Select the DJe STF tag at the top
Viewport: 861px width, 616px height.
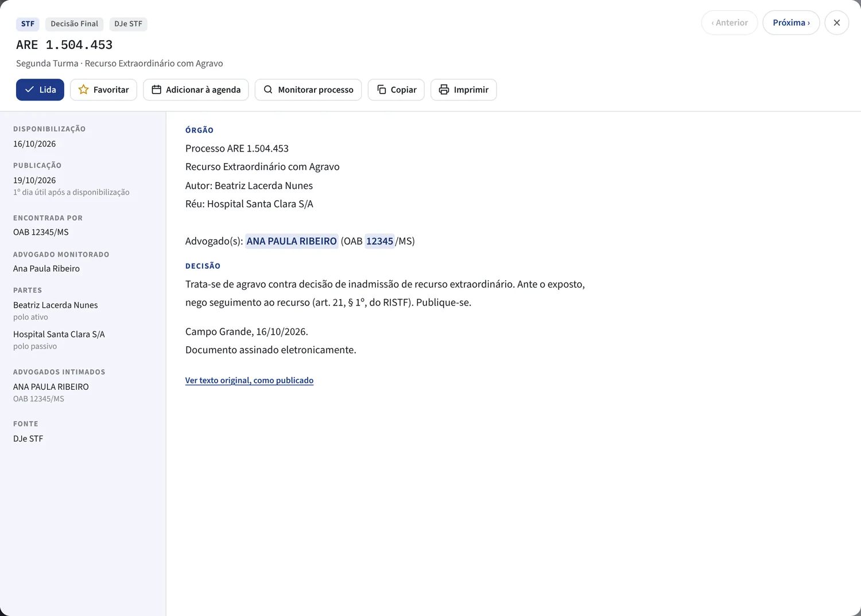tap(128, 24)
